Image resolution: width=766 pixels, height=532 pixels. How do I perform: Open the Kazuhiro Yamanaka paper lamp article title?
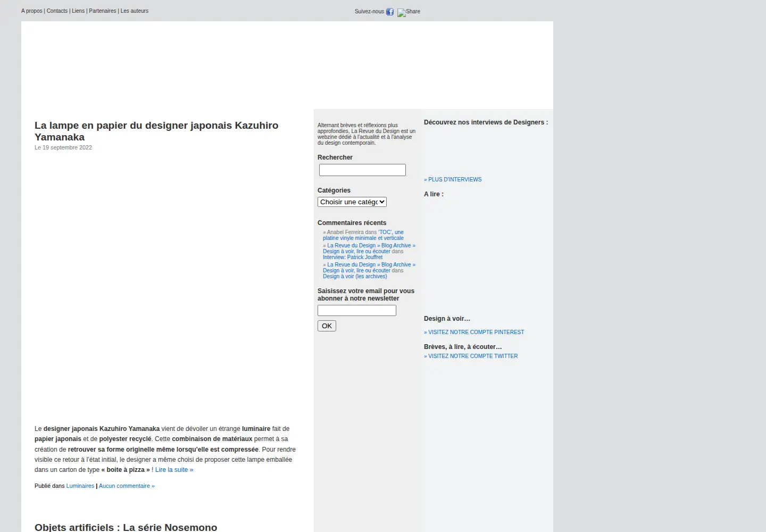coord(156,131)
